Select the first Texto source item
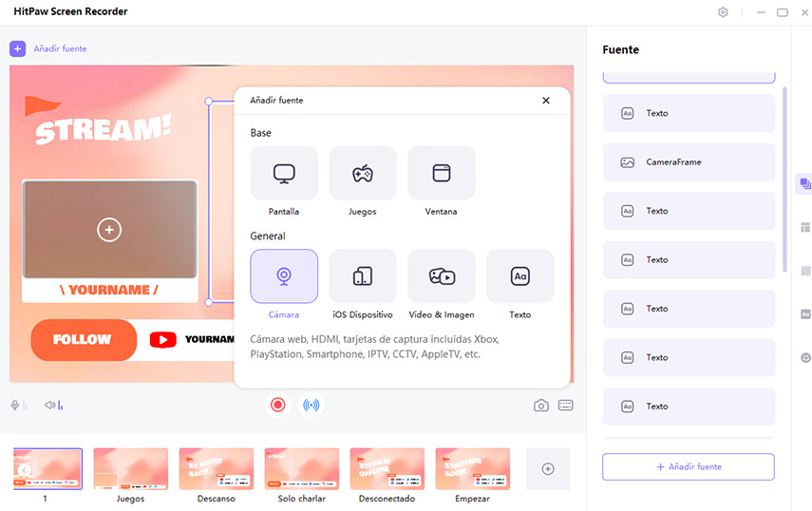Image resolution: width=812 pixels, height=511 pixels. pos(689,113)
